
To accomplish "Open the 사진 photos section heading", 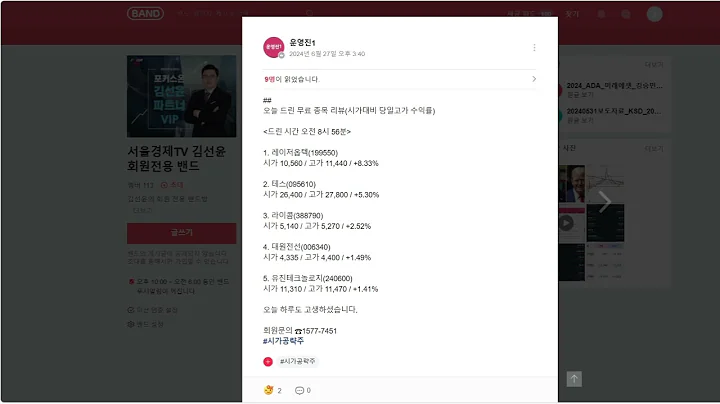I will 569,148.
